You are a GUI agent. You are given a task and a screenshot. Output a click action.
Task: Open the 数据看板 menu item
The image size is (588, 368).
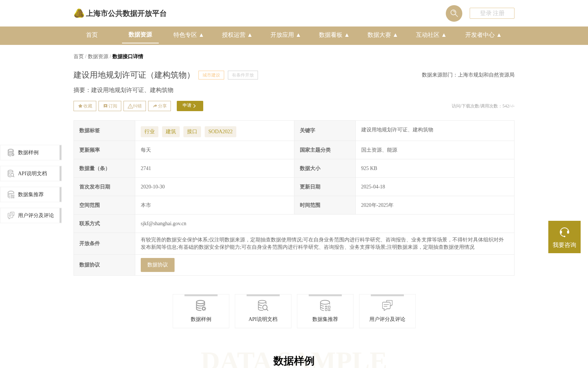point(331,35)
